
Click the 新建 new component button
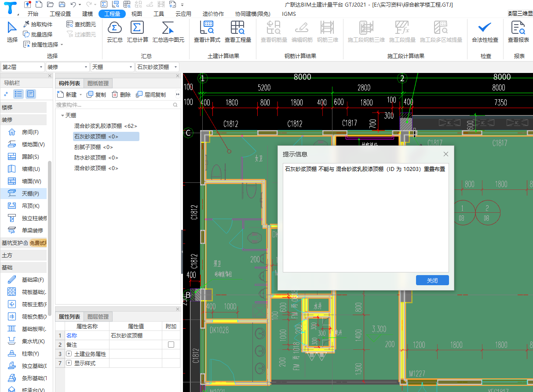point(67,94)
